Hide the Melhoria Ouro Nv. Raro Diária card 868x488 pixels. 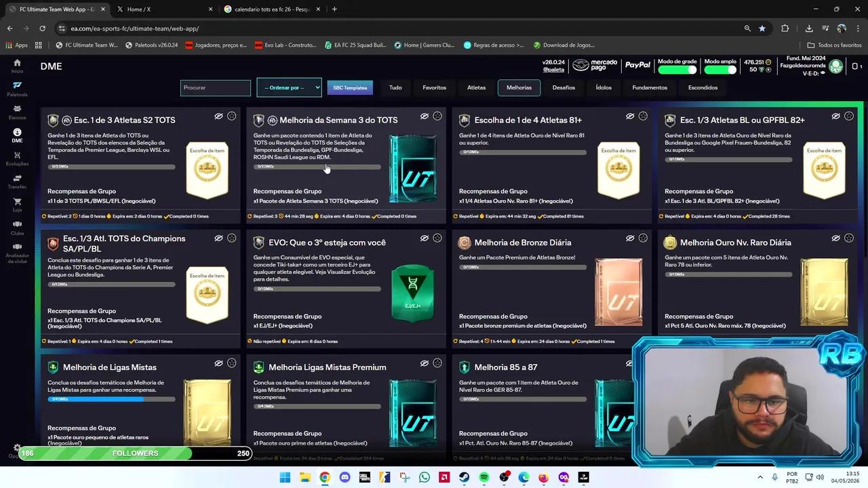(x=835, y=238)
